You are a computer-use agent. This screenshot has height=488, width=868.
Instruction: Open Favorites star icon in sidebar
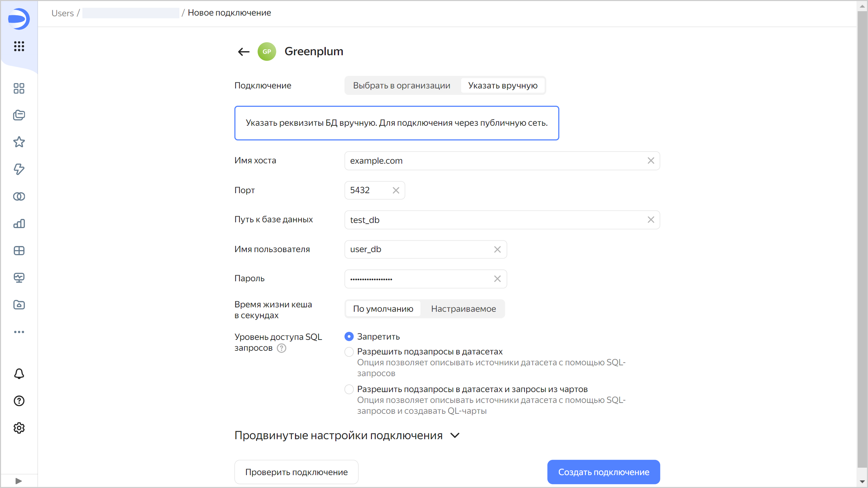point(19,142)
